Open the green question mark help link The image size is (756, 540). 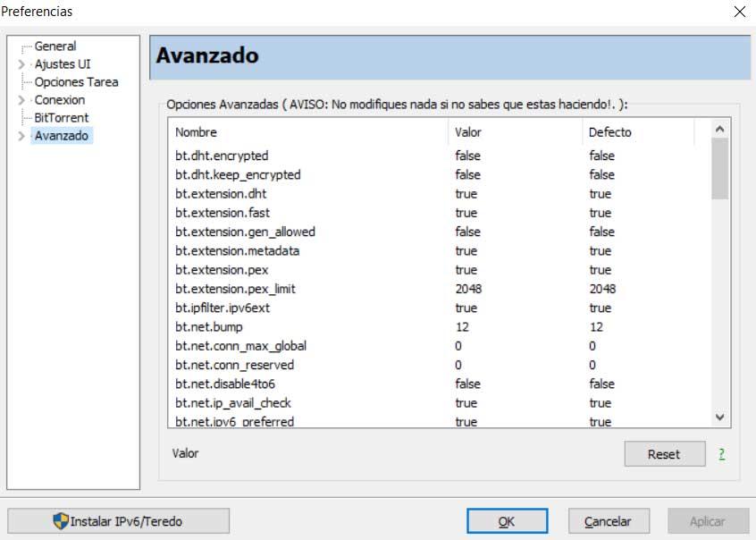(722, 453)
